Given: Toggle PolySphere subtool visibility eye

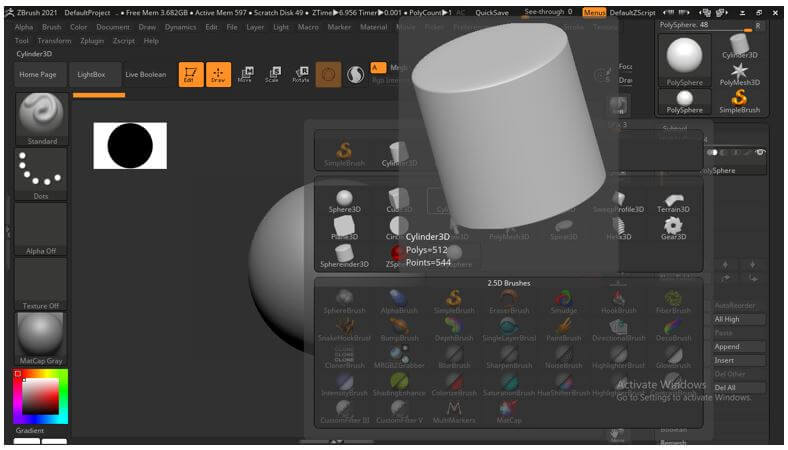Looking at the screenshot, I should [760, 152].
